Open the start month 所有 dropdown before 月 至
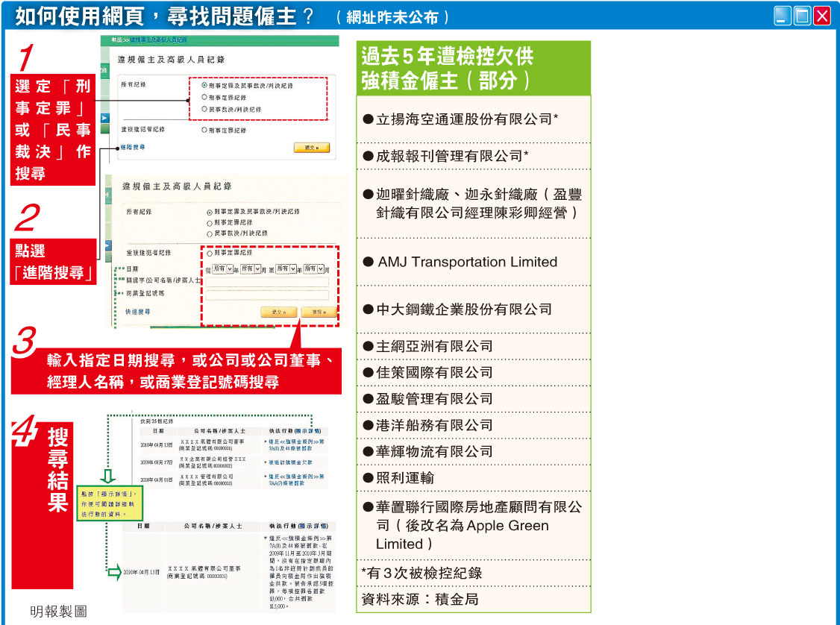 [x=250, y=268]
